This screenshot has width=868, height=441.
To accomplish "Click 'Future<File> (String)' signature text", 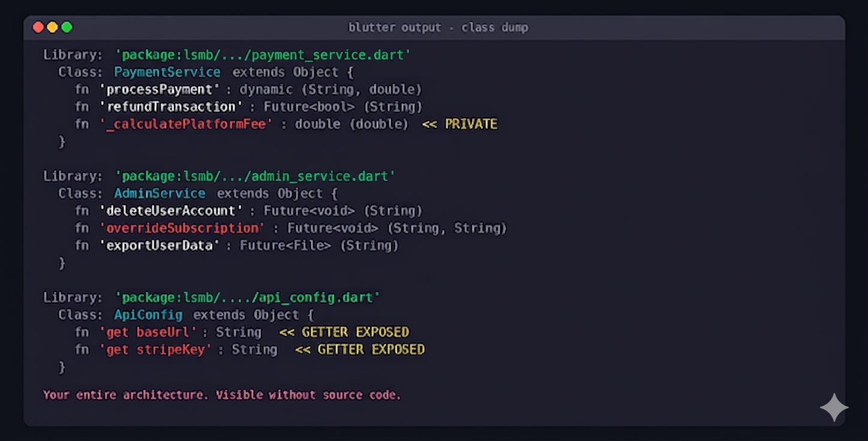I will (319, 246).
